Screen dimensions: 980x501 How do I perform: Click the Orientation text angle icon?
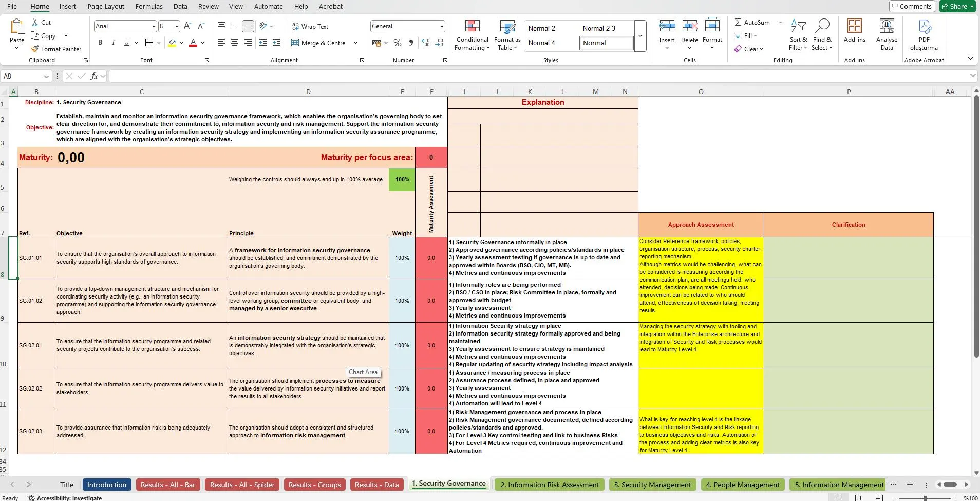(x=263, y=26)
